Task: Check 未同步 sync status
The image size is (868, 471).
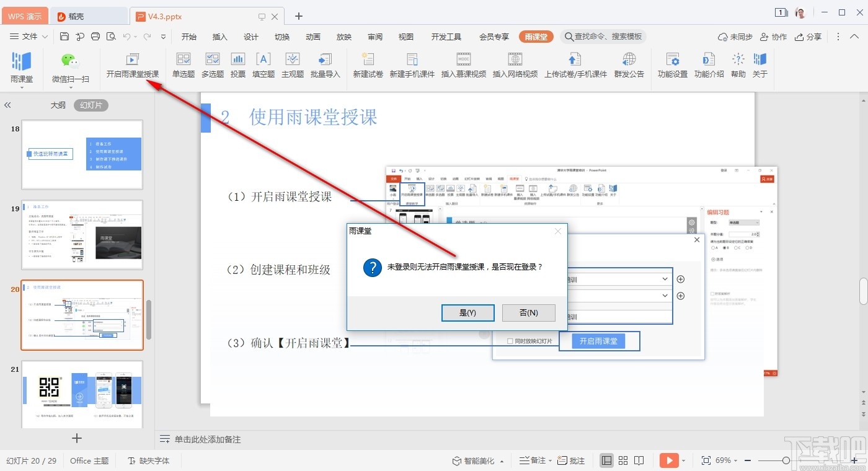Action: click(735, 37)
